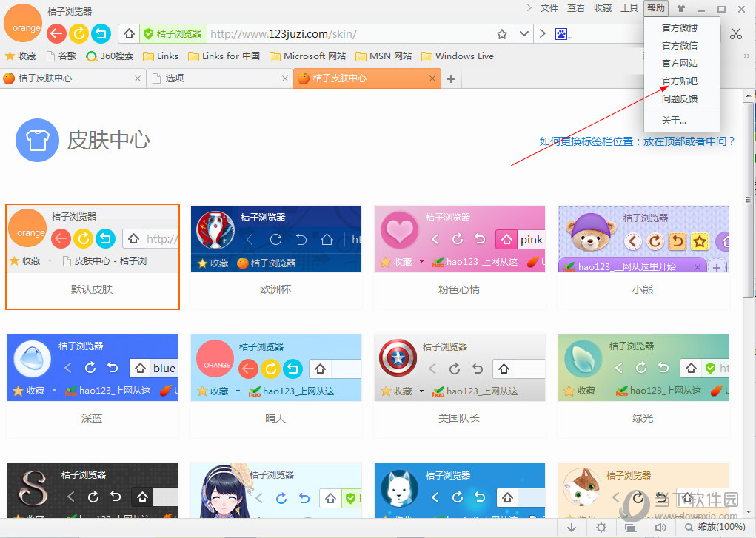The height and width of the screenshot is (538, 756).
Task: Click the red back navigation arrow
Action: point(56,33)
